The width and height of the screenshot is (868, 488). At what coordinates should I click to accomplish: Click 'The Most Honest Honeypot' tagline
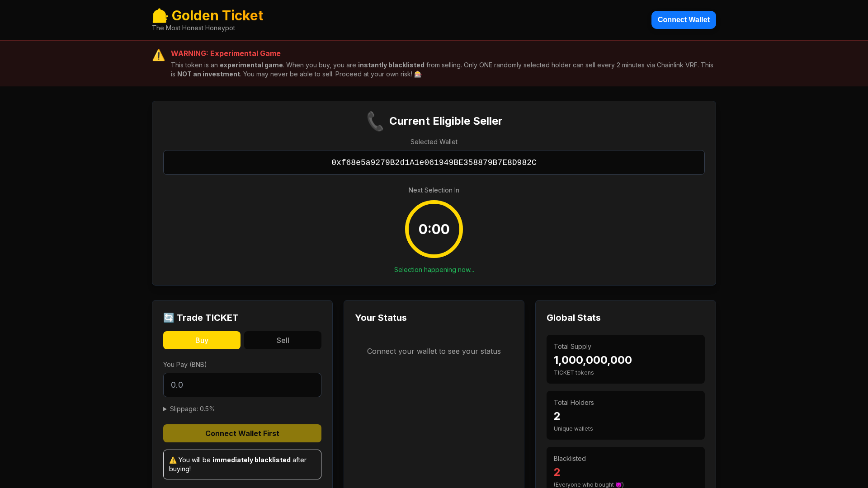tap(193, 28)
